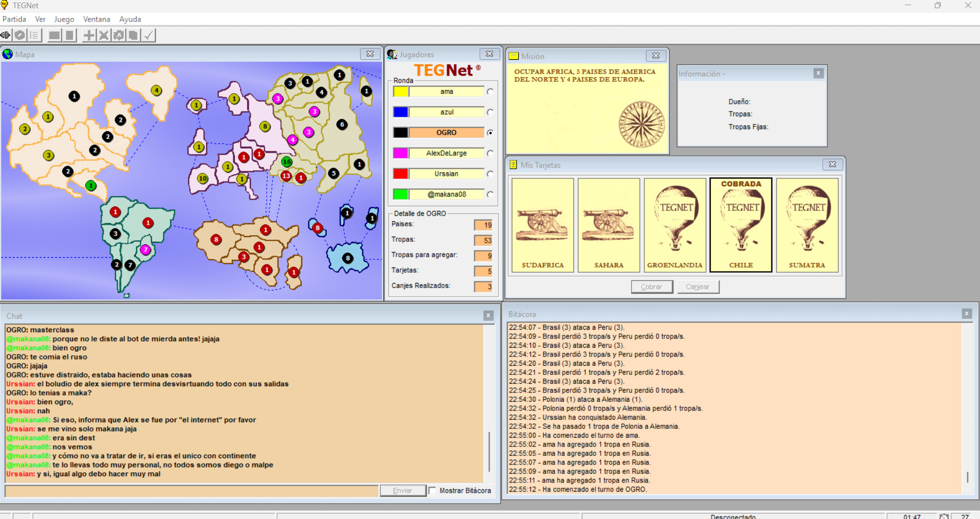Enable the Mostrar Bitácora checkbox

pyautogui.click(x=433, y=491)
